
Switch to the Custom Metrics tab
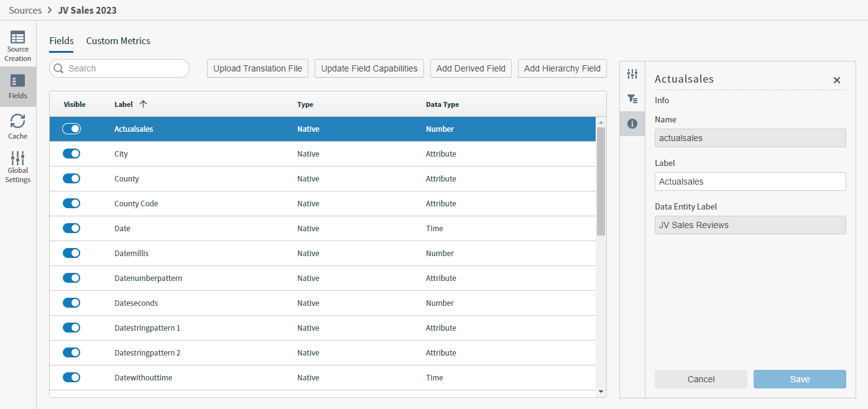point(118,40)
